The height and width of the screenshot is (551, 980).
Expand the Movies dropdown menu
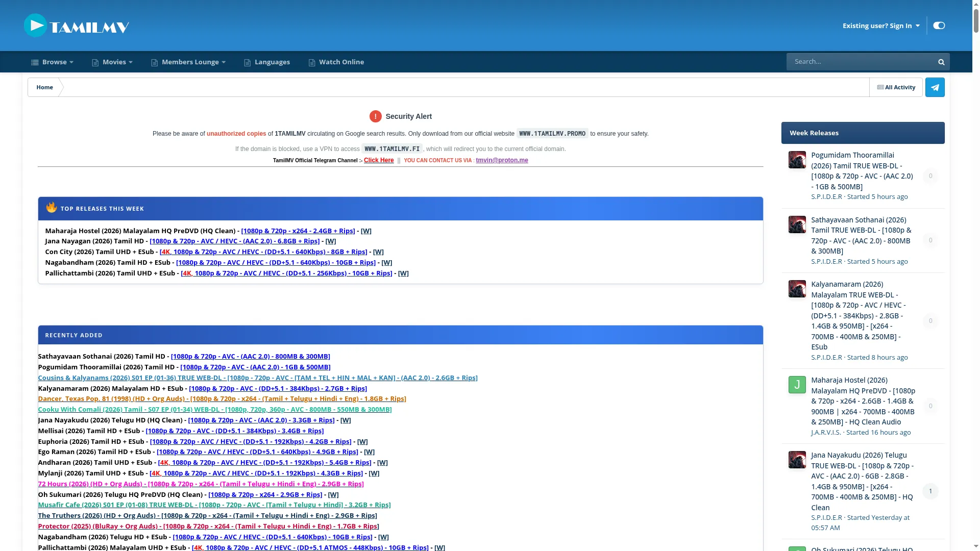[112, 62]
